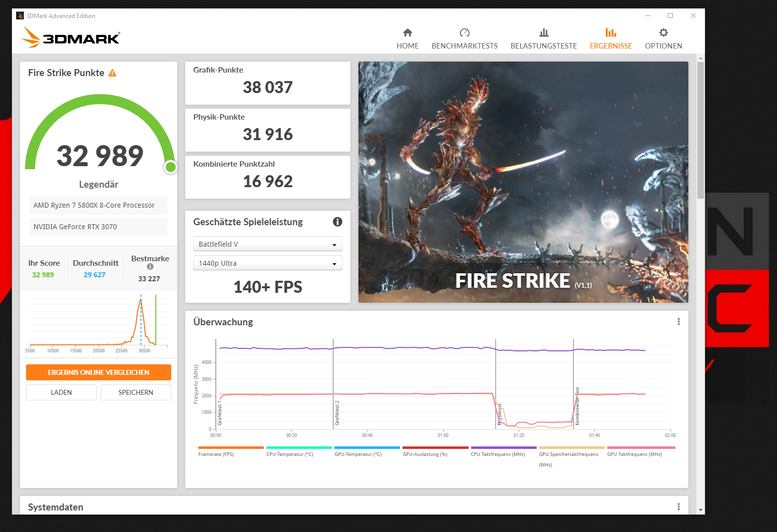Click the 3DMark logo

click(71, 38)
